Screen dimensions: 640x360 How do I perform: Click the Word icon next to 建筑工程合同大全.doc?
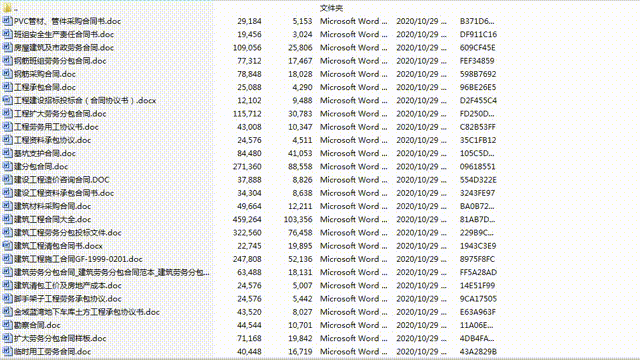pos(7,219)
